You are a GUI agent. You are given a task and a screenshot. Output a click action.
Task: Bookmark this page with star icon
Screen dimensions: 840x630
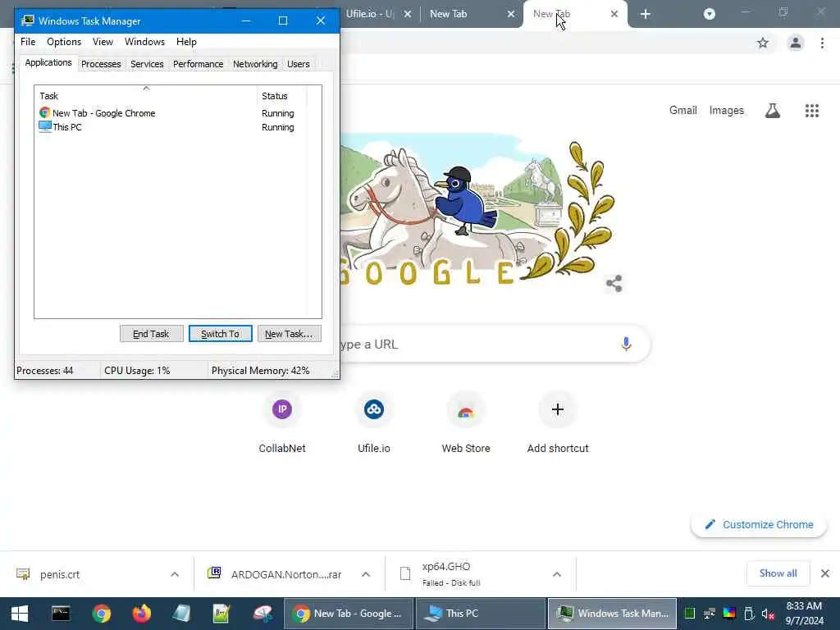tap(762, 43)
